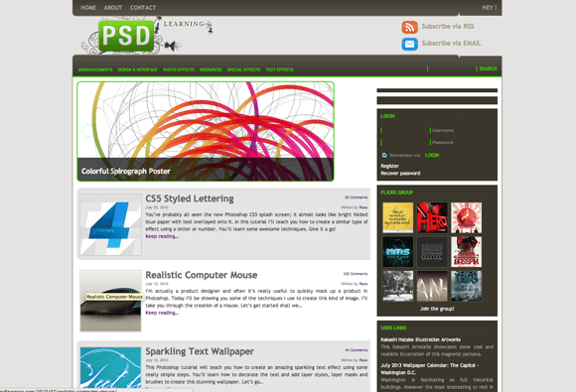The height and width of the screenshot is (392, 576).
Task: Open the red HERO Flickr thumbnail
Action: [x=432, y=217]
